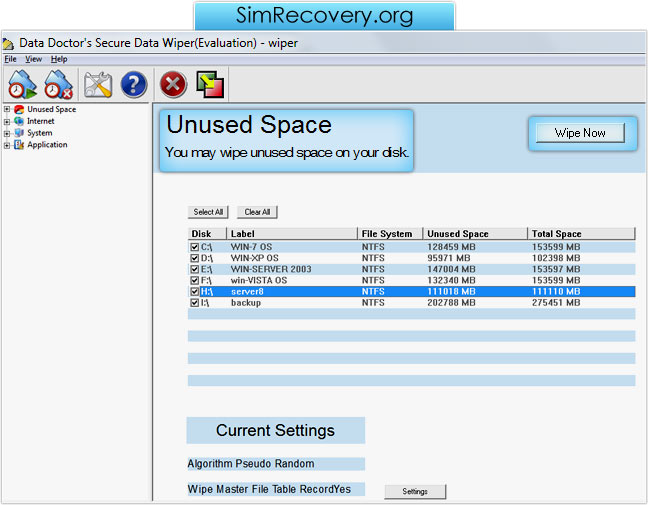Click the green and red squares toolbar icon

pos(210,85)
